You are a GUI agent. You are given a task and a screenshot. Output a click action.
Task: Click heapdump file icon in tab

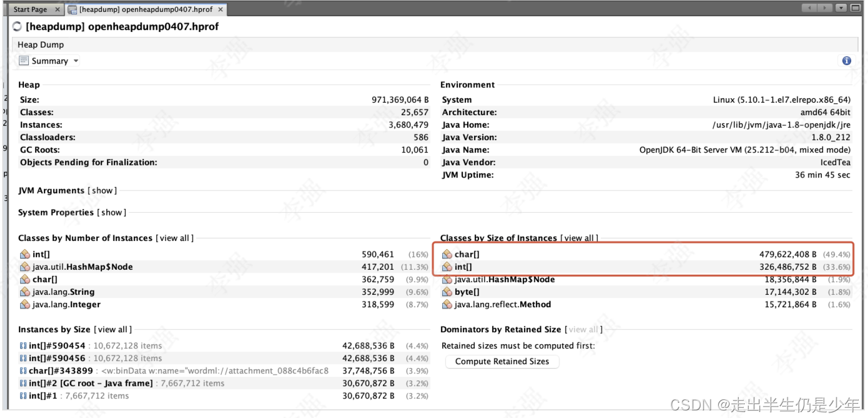click(x=72, y=9)
